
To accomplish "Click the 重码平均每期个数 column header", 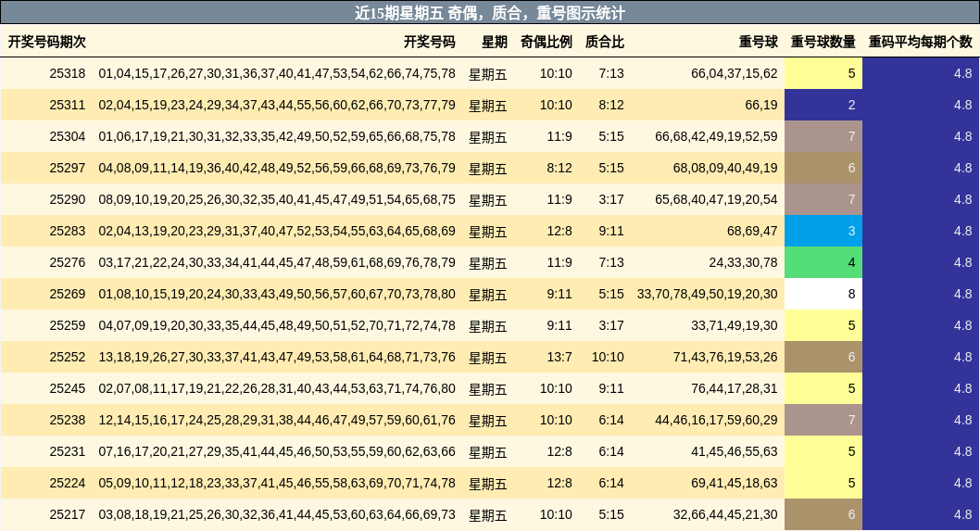I will coord(921,42).
